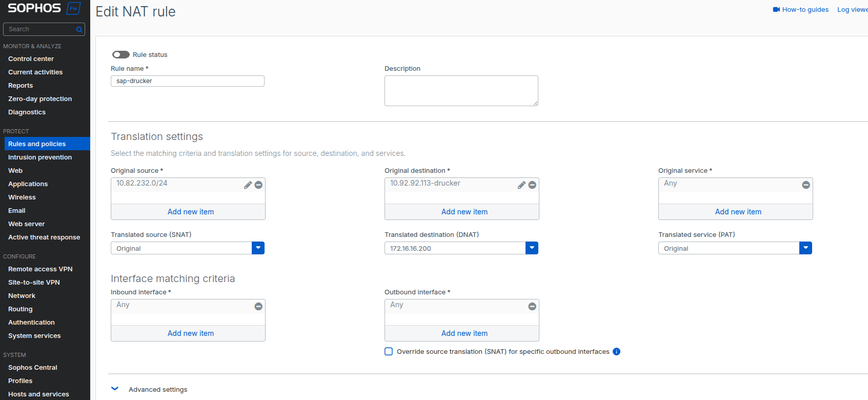Open the Translated source (SNAT) dropdown
Screen dimensions: 868x400
point(258,248)
